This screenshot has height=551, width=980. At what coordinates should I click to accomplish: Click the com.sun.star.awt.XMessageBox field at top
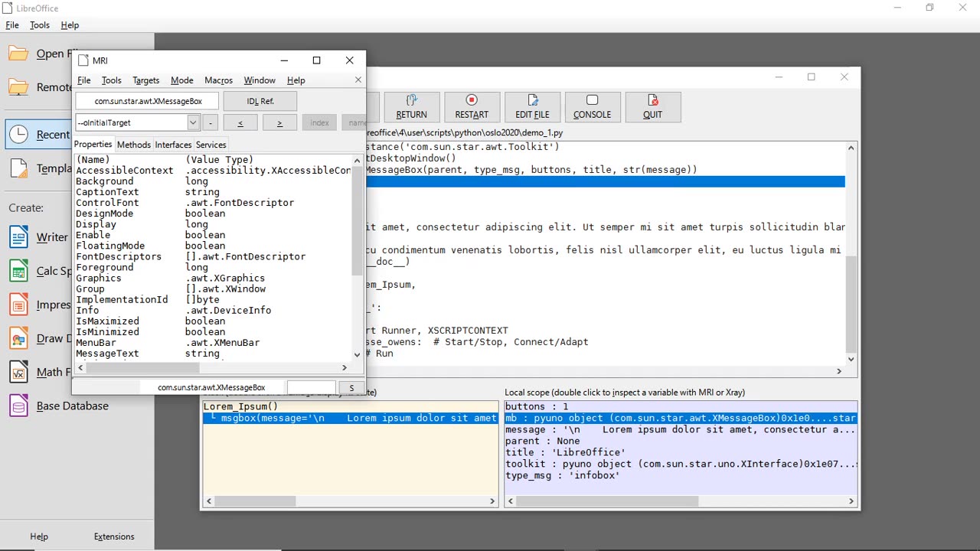[x=148, y=101]
